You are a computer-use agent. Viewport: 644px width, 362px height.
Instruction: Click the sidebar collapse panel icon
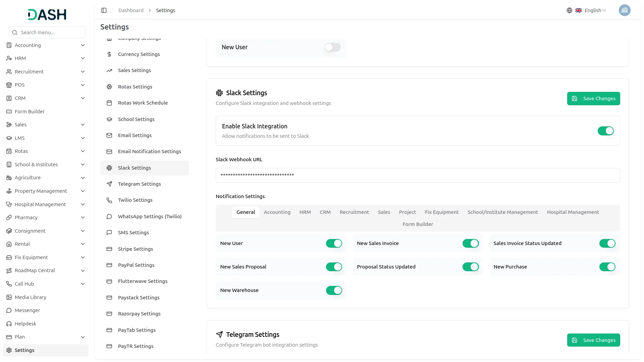[x=104, y=10]
